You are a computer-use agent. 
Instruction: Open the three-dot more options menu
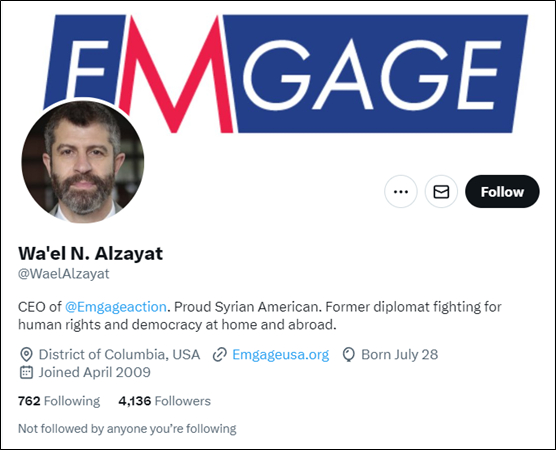click(401, 191)
